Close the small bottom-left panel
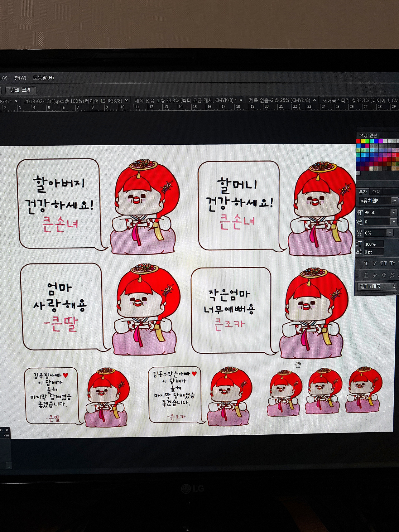 pyautogui.click(x=7, y=430)
